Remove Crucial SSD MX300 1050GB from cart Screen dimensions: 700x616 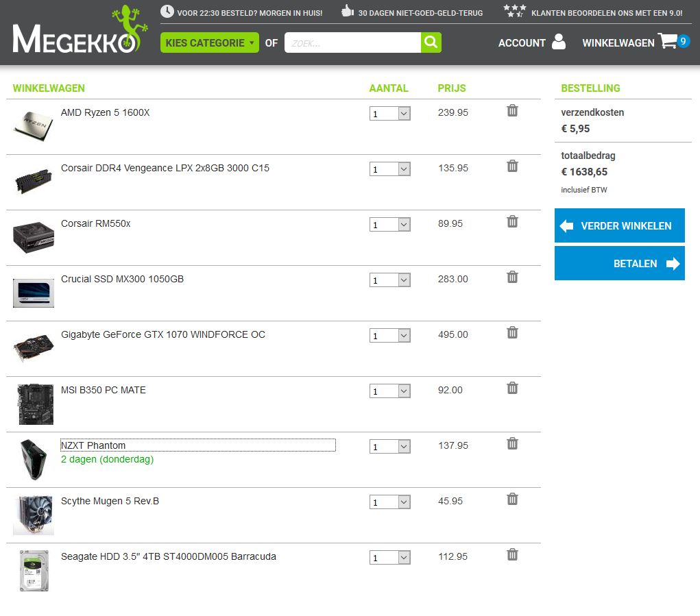click(512, 277)
